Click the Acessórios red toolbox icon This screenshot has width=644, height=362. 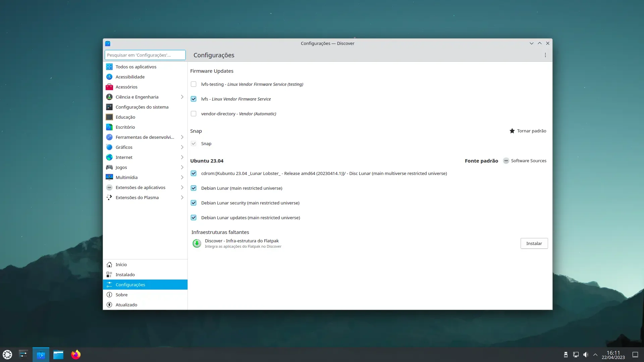109,87
